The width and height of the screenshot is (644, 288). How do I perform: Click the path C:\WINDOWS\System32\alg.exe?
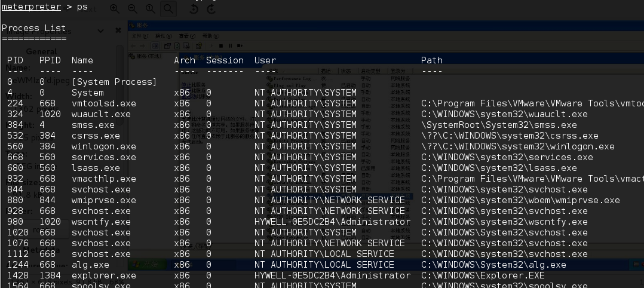coord(493,265)
